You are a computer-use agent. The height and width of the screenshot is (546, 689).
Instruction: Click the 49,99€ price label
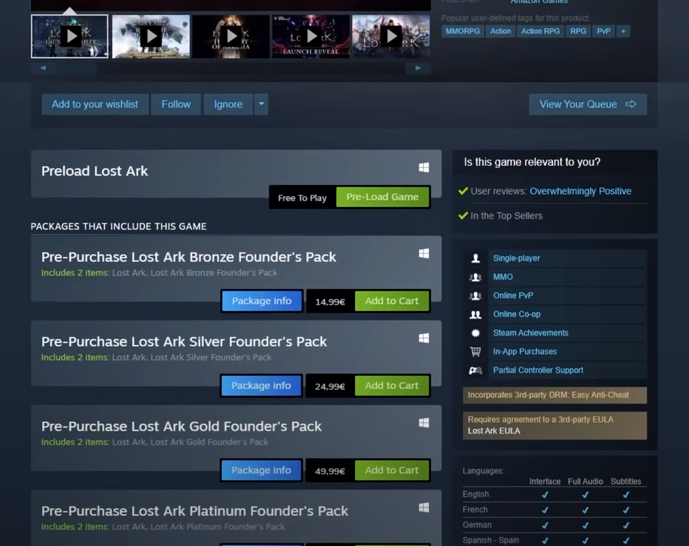330,471
